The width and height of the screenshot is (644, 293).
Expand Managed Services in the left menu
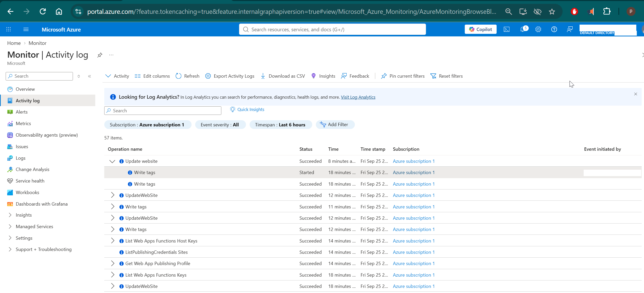pyautogui.click(x=10, y=227)
